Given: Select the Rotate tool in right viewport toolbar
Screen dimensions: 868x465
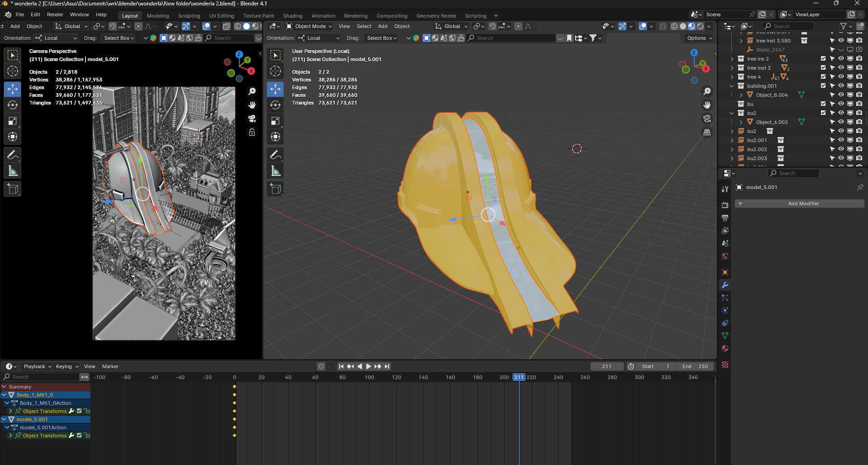Looking at the screenshot, I should click(x=275, y=105).
